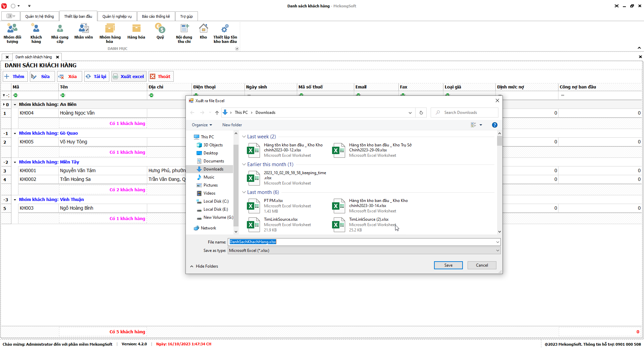Expand the Organize menu
644x348 pixels.
(x=202, y=125)
